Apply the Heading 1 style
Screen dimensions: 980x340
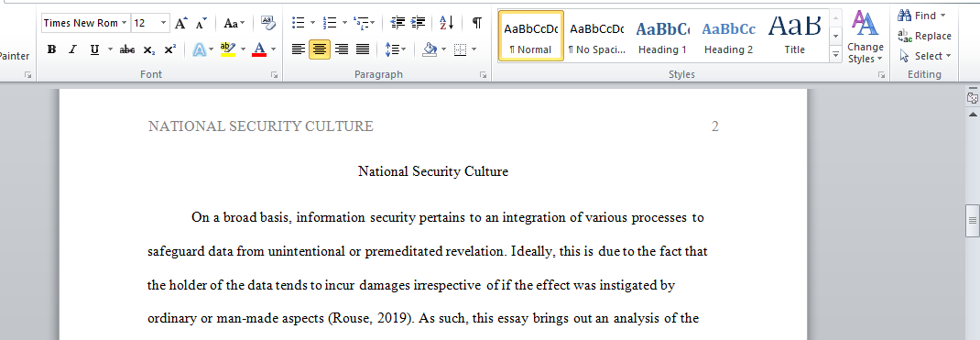coord(662,37)
